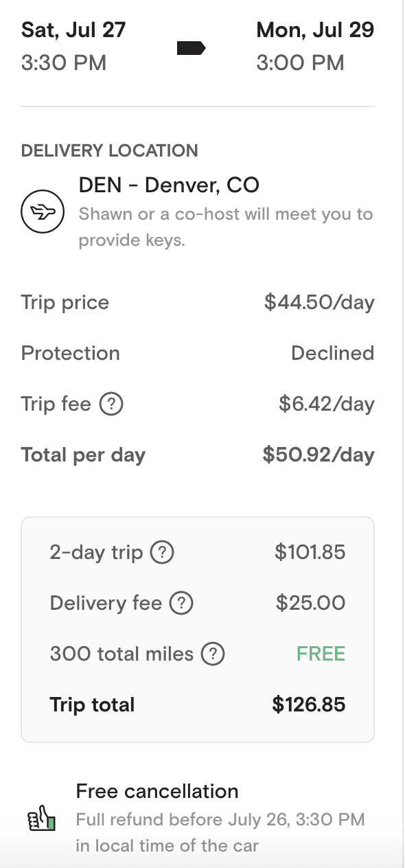Select the DELIVERY LOCATION section header
This screenshot has height=868, width=405.
tap(109, 150)
